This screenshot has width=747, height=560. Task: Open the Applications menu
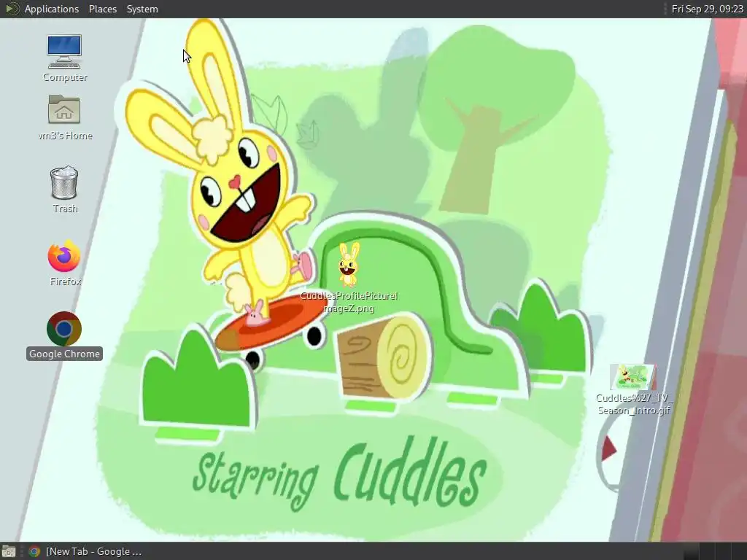(52, 9)
